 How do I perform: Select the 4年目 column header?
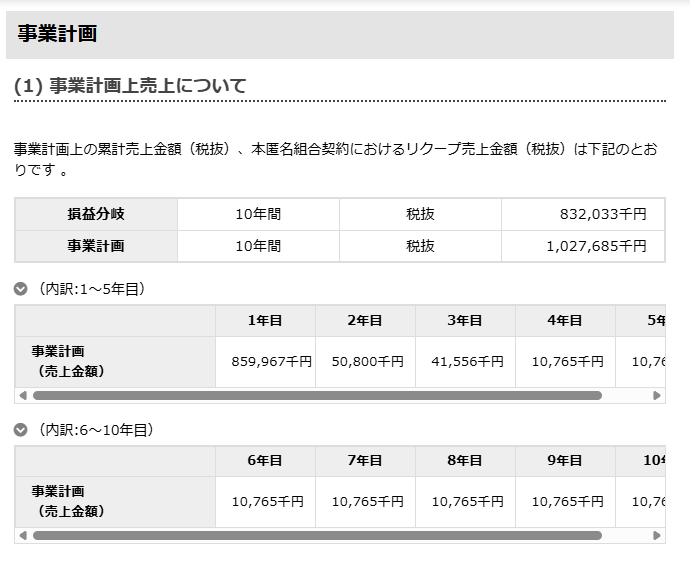(565, 320)
